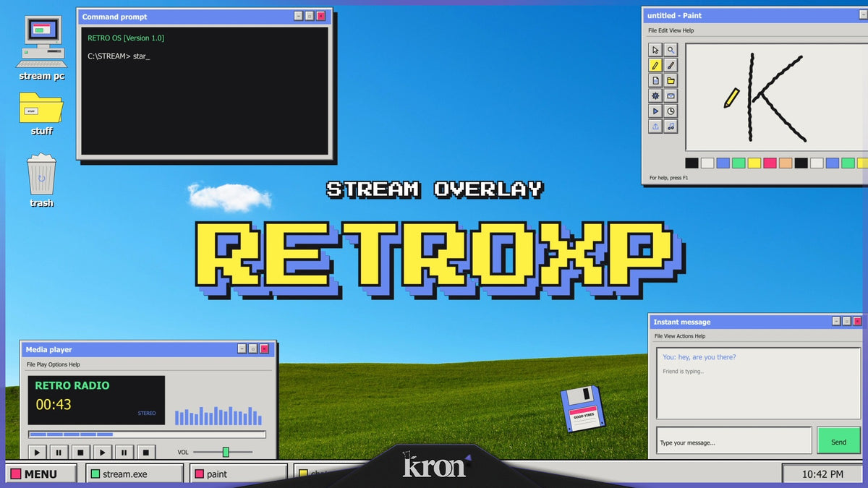Close the Media player window
The image size is (868, 488).
click(x=265, y=348)
